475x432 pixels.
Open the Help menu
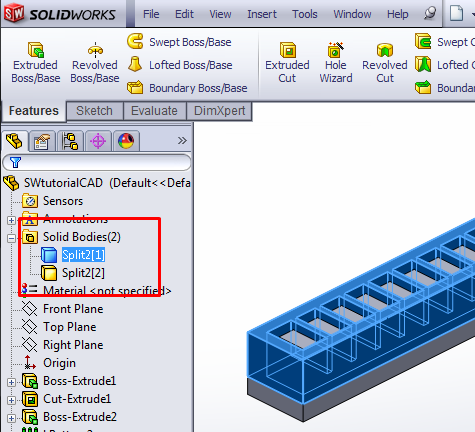(x=398, y=14)
